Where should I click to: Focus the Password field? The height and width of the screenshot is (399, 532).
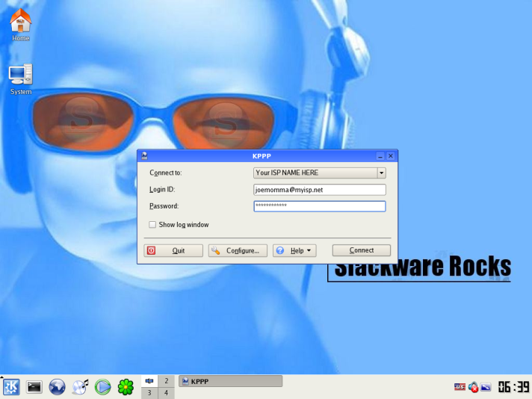click(x=320, y=206)
